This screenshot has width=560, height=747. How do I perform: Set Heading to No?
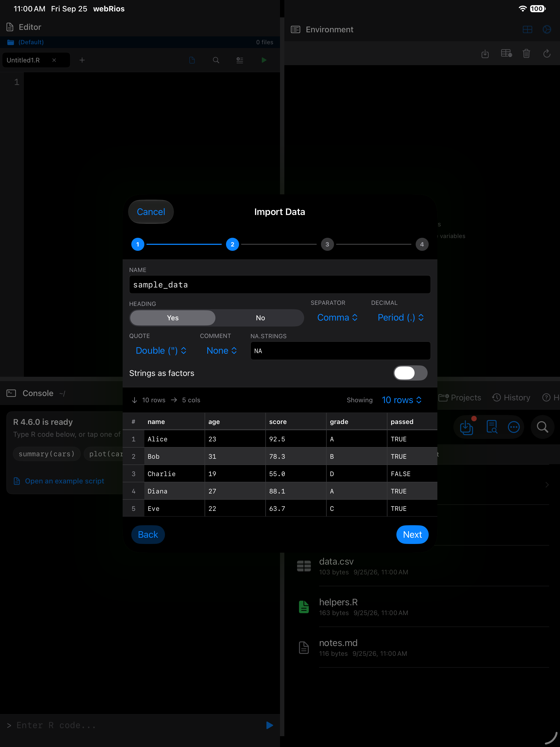260,318
